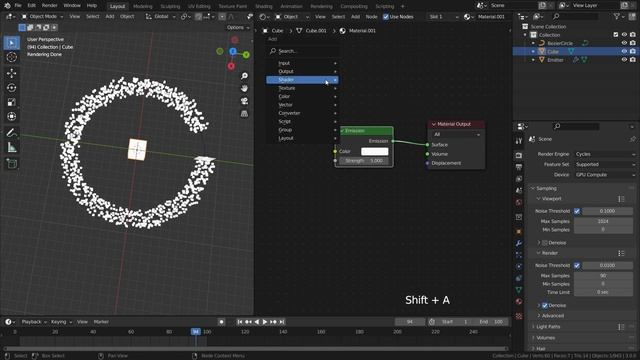Viewport: 640px width, 360px height.
Task: Click the Search field in Add menu
Action: [x=302, y=51]
